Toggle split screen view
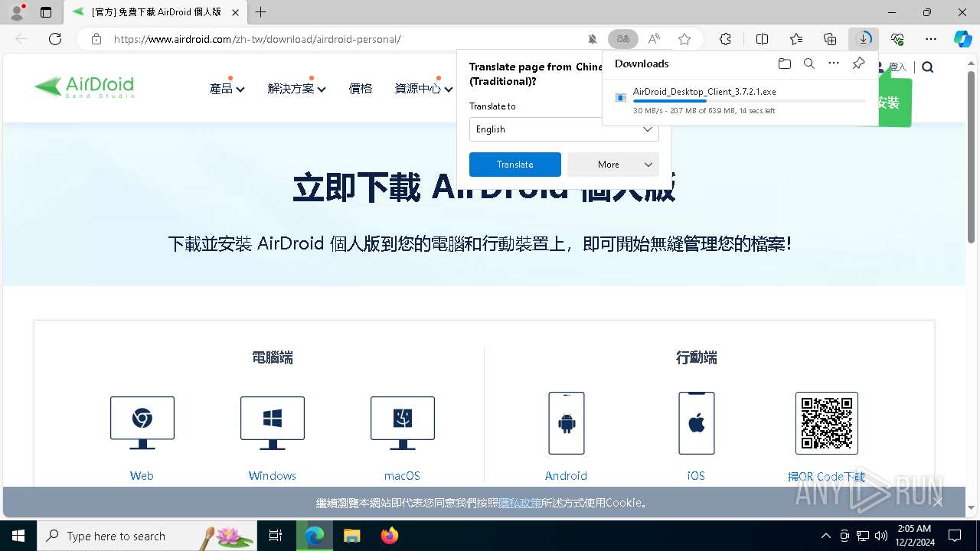The width and height of the screenshot is (980, 551). 763,39
